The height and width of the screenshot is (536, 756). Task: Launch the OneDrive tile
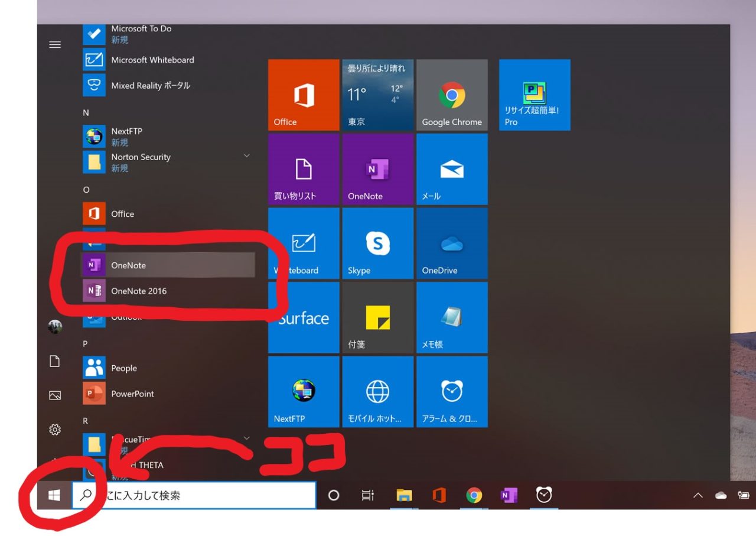tap(452, 243)
